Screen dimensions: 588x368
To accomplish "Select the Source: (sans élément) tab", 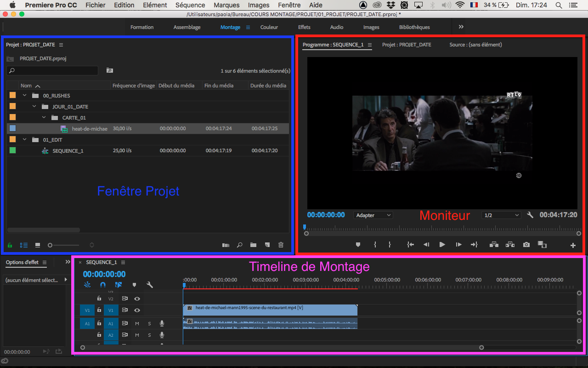I will click(x=475, y=45).
